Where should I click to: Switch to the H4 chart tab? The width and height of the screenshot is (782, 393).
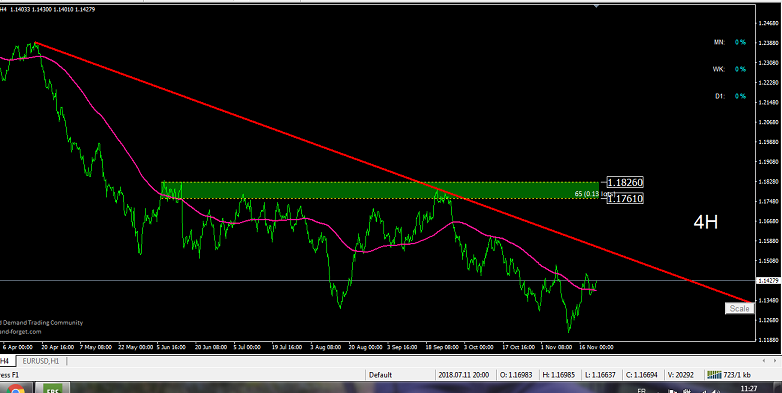coord(6,361)
